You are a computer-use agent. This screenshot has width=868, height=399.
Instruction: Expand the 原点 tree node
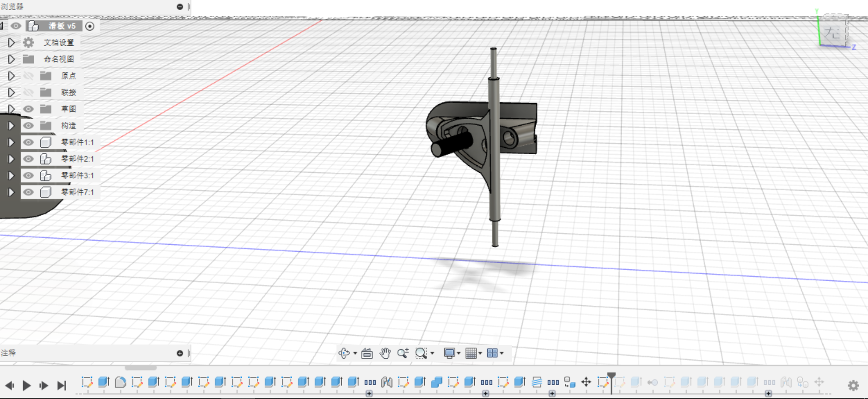(x=11, y=76)
